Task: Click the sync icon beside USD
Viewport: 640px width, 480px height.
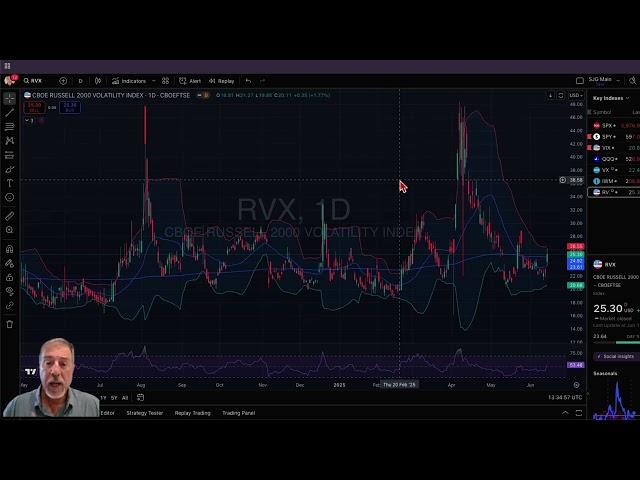Action: pyautogui.click(x=561, y=95)
